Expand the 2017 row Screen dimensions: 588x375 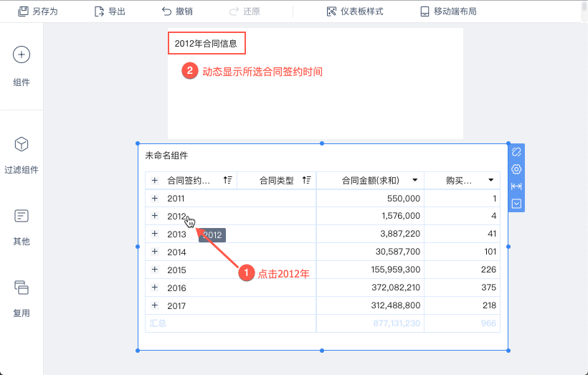point(154,305)
